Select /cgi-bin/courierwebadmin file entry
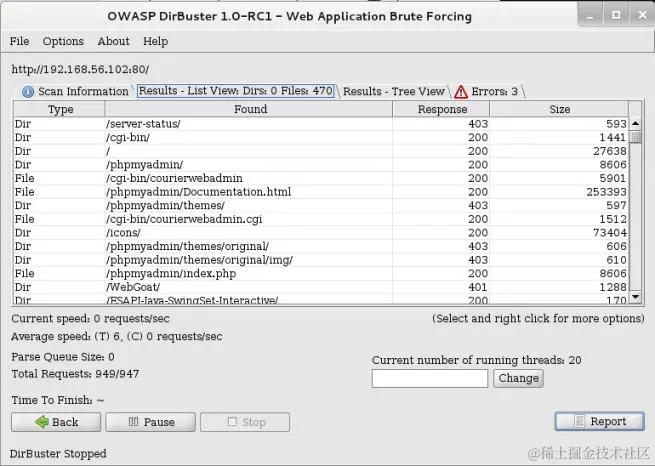655x466 pixels. [x=321, y=178]
